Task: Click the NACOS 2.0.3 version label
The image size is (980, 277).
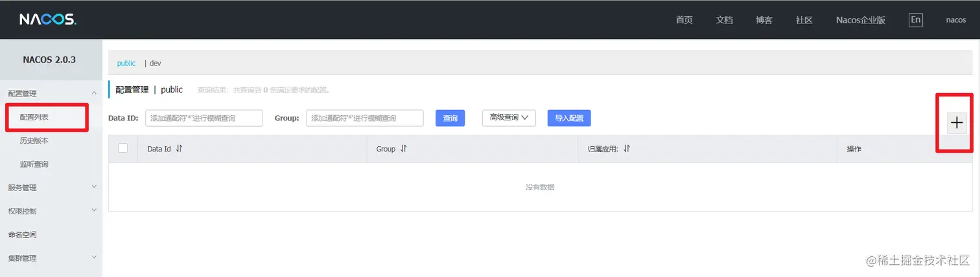Action: click(x=49, y=60)
